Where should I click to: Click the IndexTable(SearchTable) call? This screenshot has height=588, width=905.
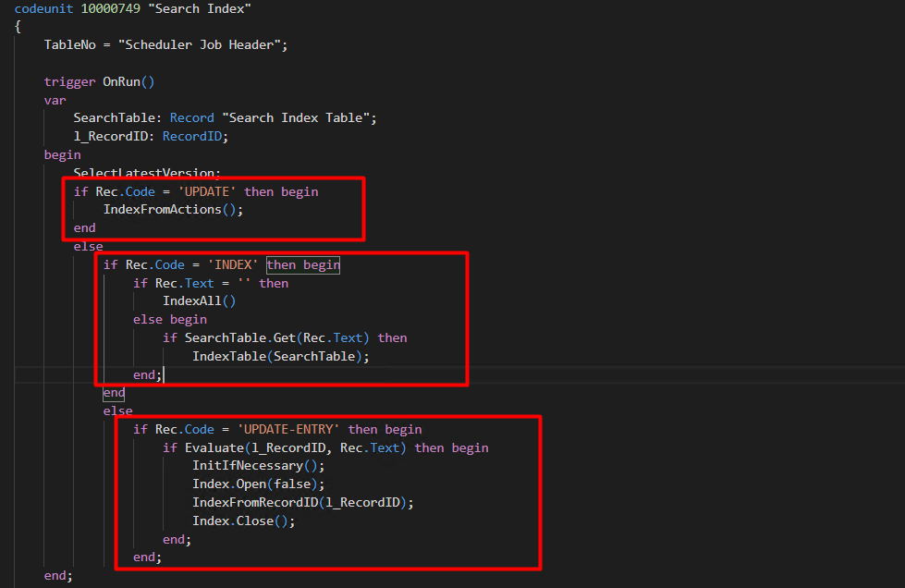coord(277,356)
